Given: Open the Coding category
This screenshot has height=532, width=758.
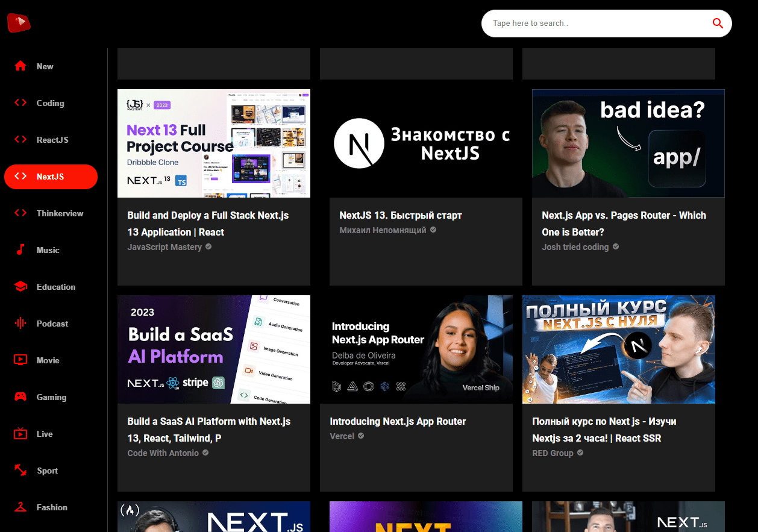Looking at the screenshot, I should click(51, 103).
